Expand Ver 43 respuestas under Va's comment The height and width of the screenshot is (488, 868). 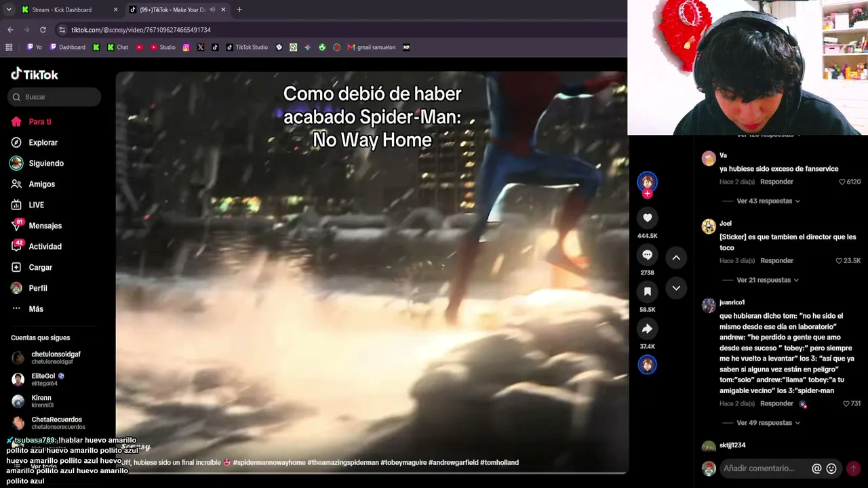(x=768, y=201)
